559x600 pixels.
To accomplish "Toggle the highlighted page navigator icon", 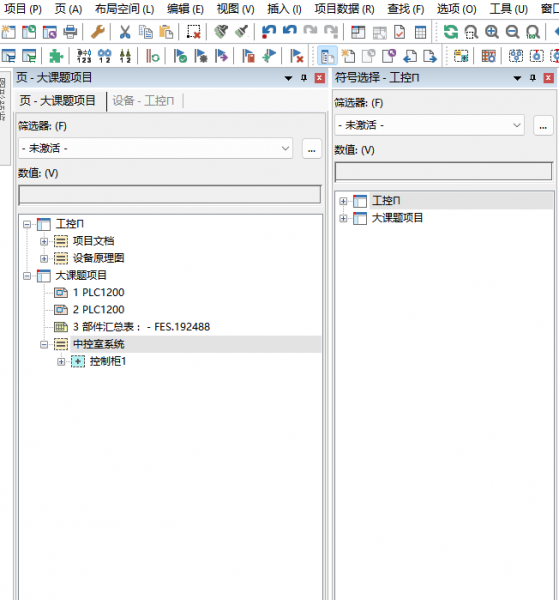I will pyautogui.click(x=328, y=56).
